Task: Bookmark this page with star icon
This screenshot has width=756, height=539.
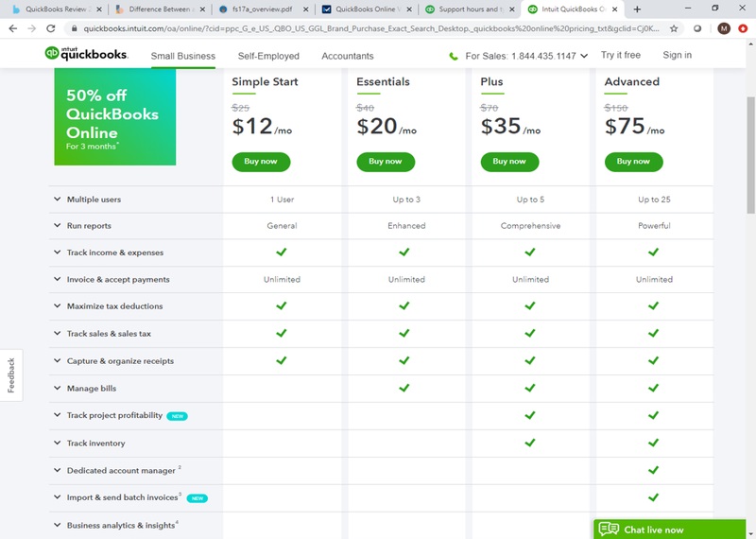Action: click(674, 28)
